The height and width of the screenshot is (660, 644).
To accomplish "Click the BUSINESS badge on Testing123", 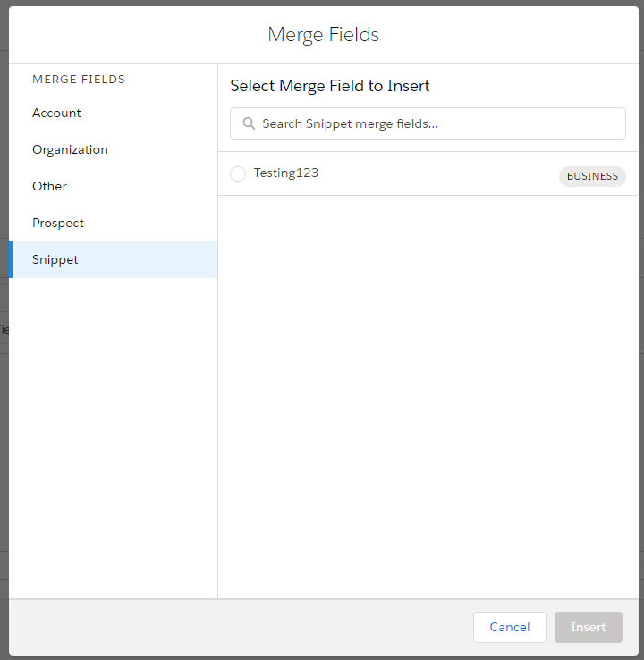I will [x=592, y=176].
